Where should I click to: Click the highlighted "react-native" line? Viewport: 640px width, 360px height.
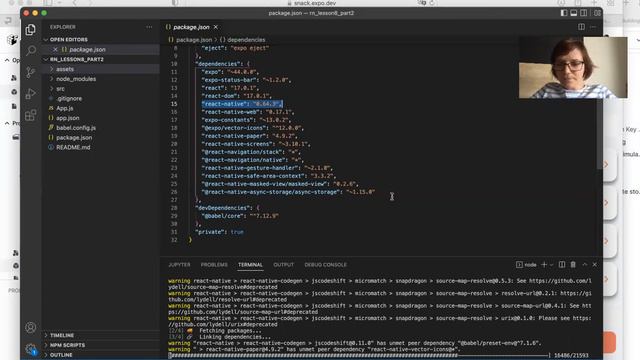(x=242, y=104)
